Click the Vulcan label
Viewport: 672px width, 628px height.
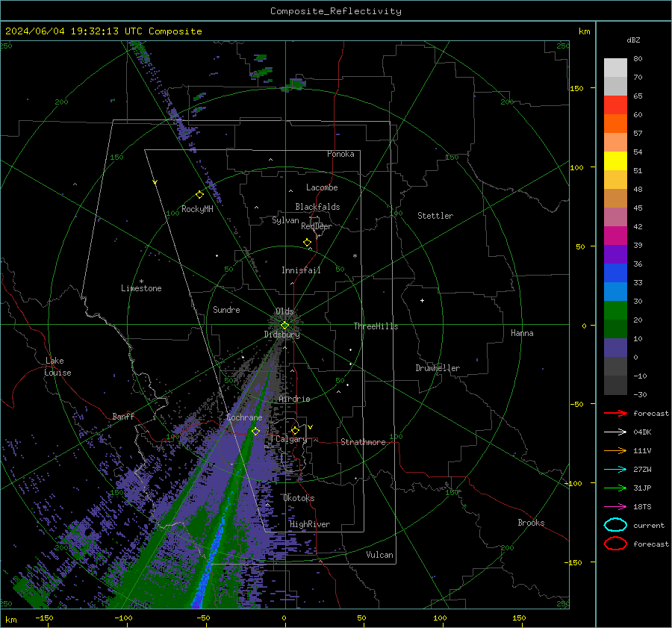(380, 555)
